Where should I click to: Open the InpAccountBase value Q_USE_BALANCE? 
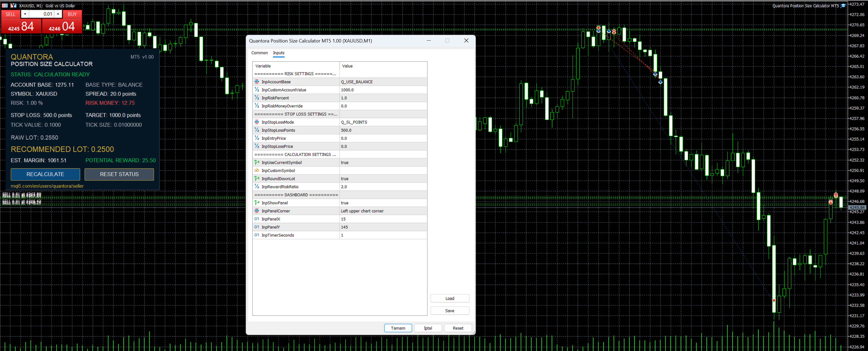coord(383,82)
